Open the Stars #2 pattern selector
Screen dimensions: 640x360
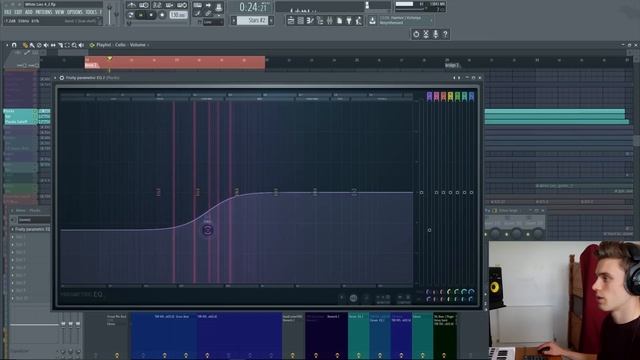[252, 20]
